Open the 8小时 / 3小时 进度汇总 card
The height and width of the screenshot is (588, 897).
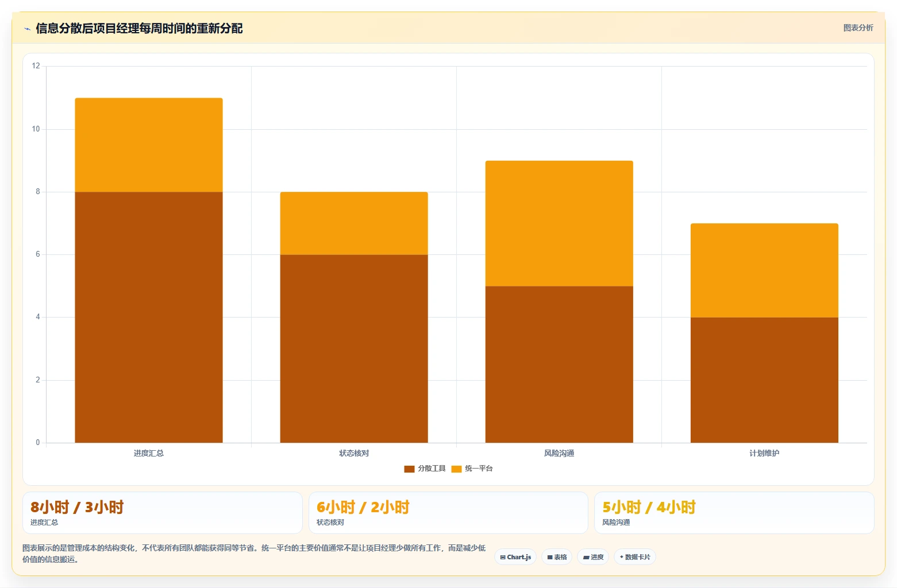coord(162,513)
